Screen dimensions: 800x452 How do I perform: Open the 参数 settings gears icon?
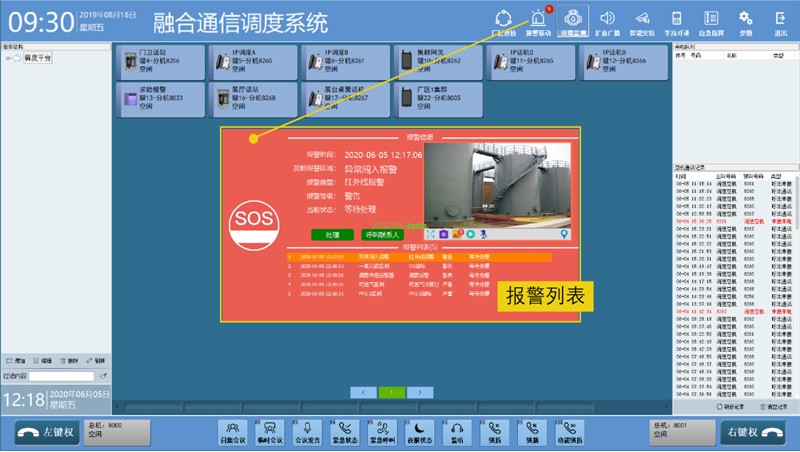[x=745, y=20]
